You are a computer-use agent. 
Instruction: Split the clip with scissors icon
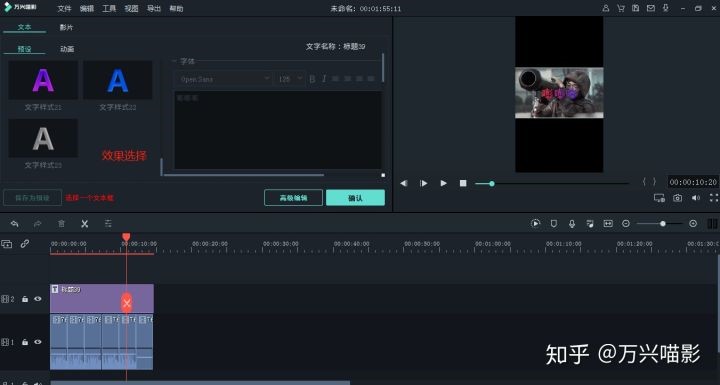click(84, 224)
